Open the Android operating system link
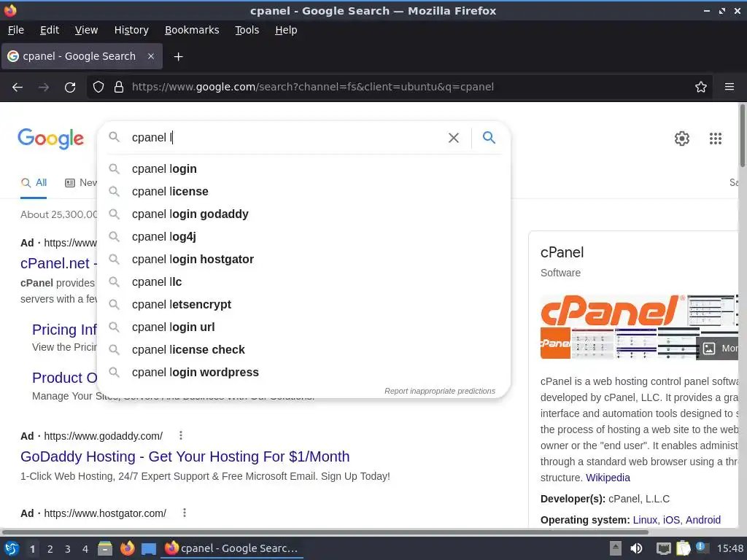 tap(703, 520)
